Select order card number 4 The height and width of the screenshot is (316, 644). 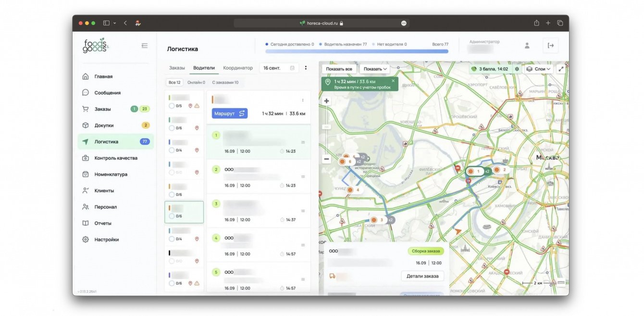(259, 245)
